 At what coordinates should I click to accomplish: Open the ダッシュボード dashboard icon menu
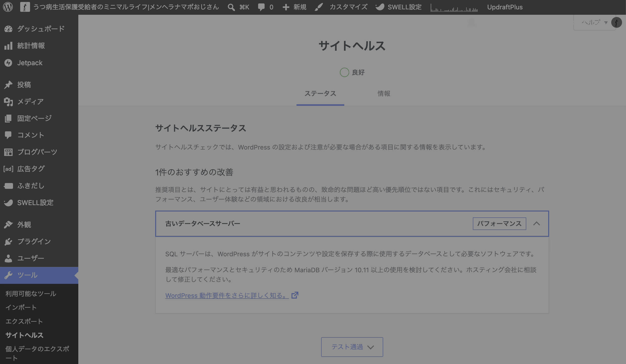tap(8, 29)
